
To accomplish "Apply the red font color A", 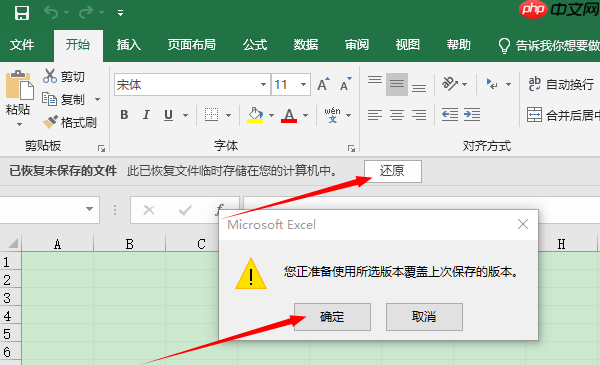I will point(289,115).
